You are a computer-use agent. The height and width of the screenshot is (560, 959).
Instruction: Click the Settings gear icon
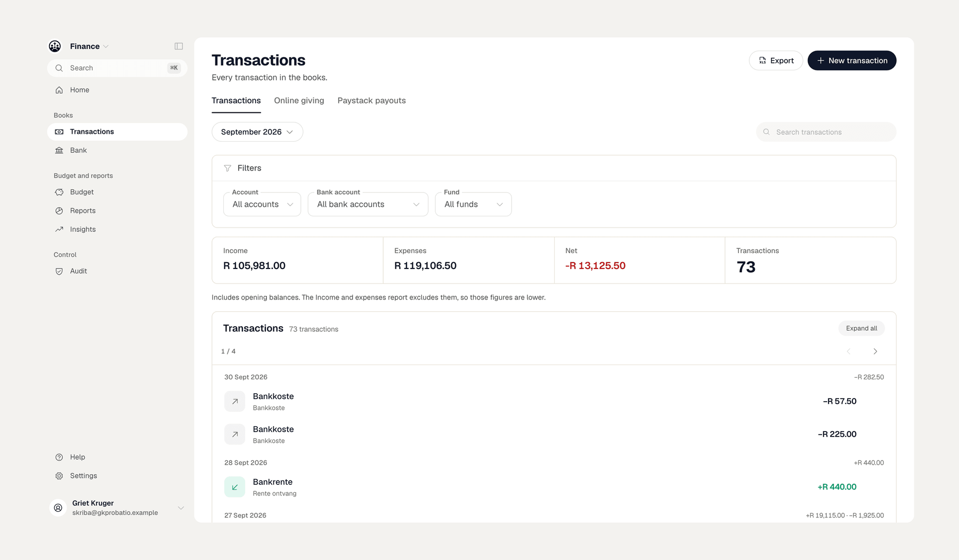[x=59, y=476]
